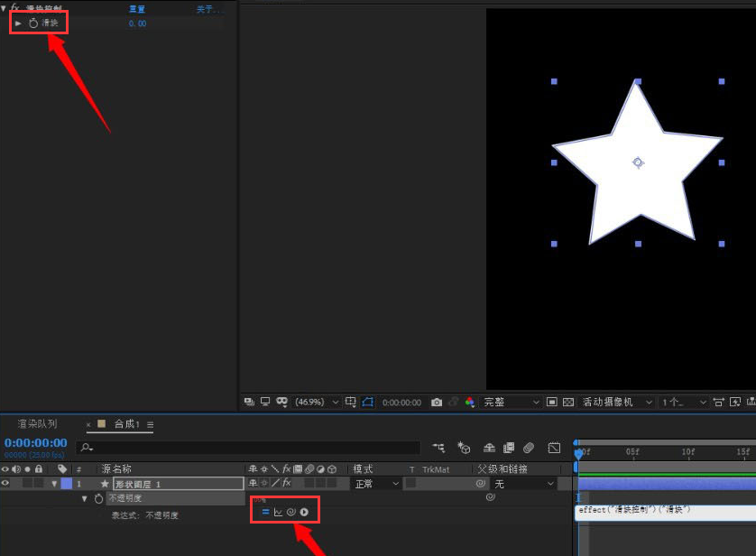Show the post-expression graph icon
The image size is (756, 556).
click(x=278, y=512)
